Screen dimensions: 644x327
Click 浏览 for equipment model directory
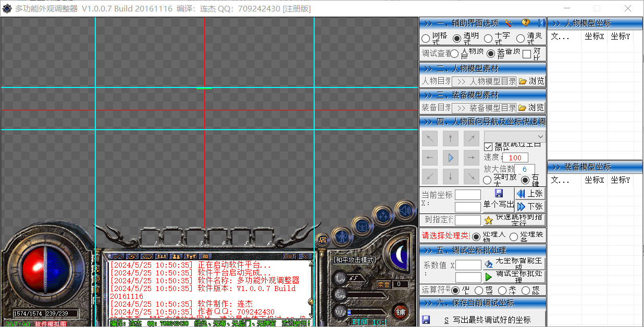pos(531,108)
